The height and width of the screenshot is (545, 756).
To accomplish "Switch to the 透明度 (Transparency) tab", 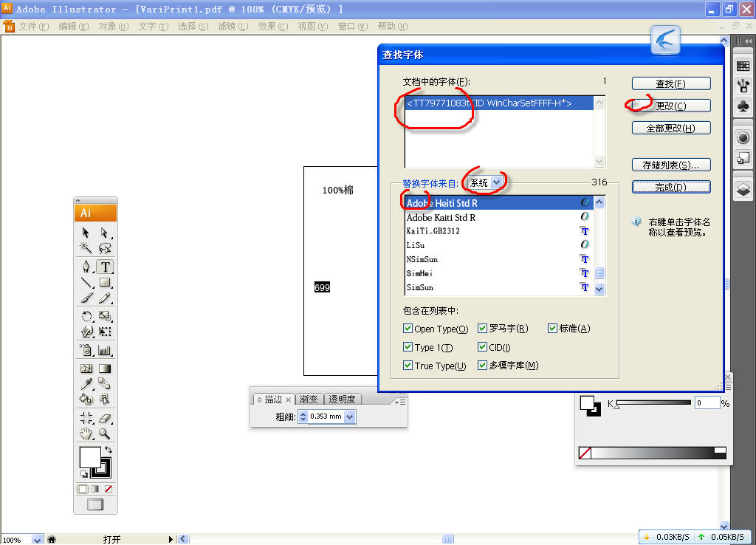I will pos(342,400).
